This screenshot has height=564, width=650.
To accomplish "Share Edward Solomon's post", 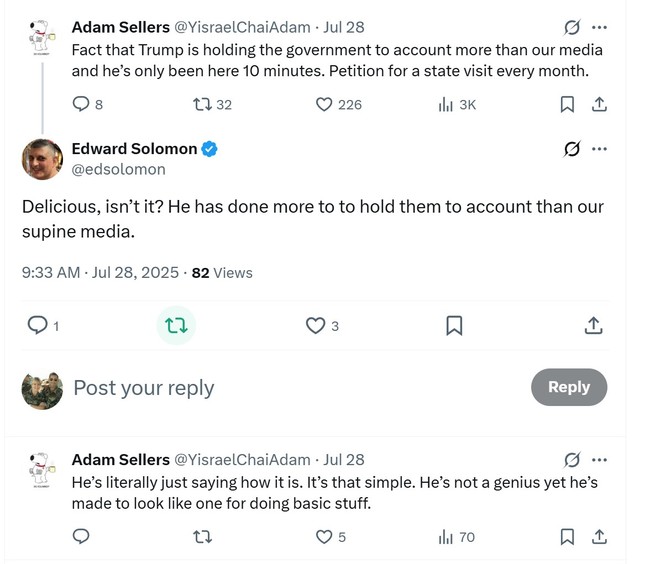I will [592, 325].
